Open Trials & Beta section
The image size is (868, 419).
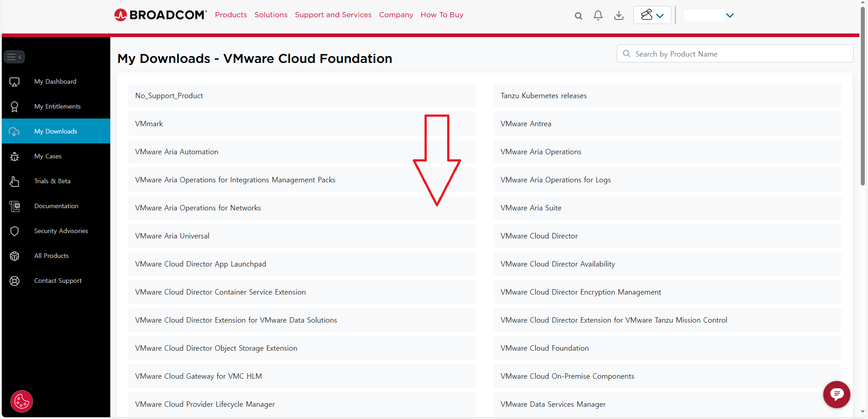pos(52,181)
